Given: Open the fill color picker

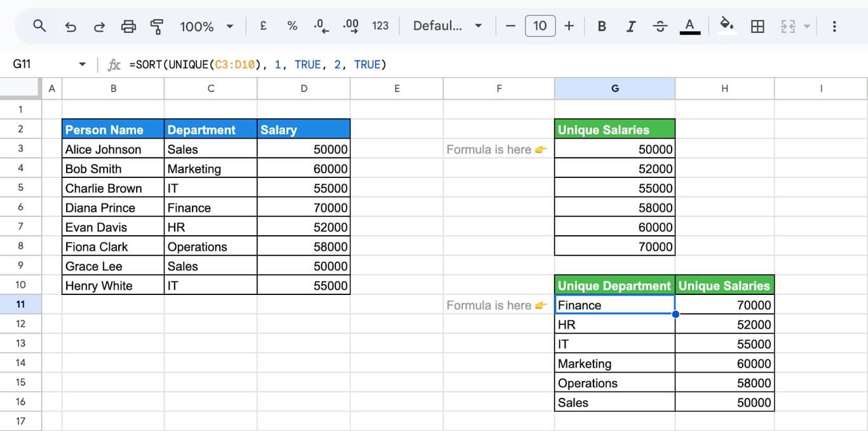Looking at the screenshot, I should pos(726,26).
